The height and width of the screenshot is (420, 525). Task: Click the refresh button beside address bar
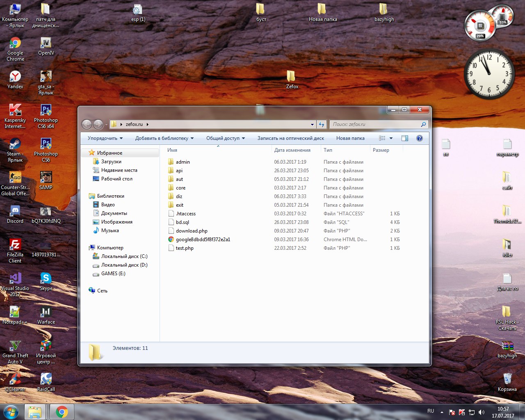point(322,124)
